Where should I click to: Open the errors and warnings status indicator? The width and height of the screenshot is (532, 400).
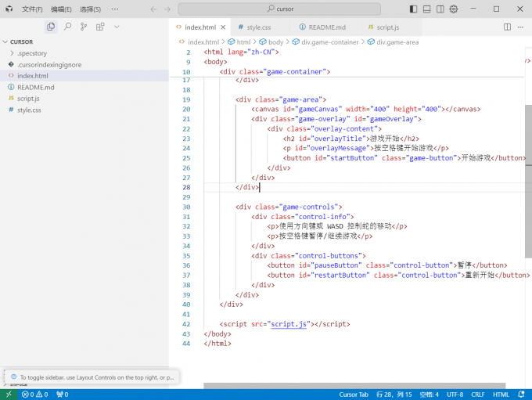34,395
